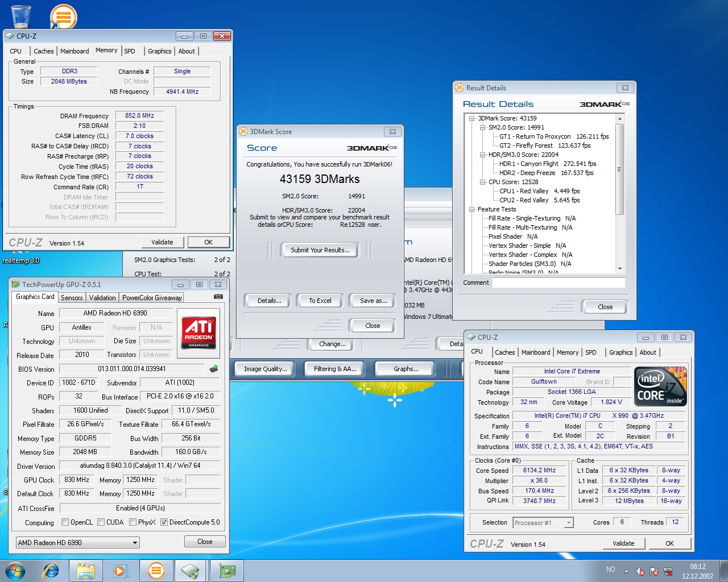728x582 pixels.
Task: Collapse the CPU Score: 12528 node
Action: 482,182
